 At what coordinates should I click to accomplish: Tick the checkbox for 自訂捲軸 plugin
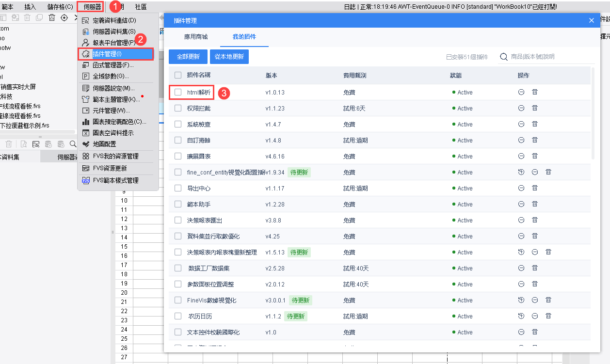(178, 140)
